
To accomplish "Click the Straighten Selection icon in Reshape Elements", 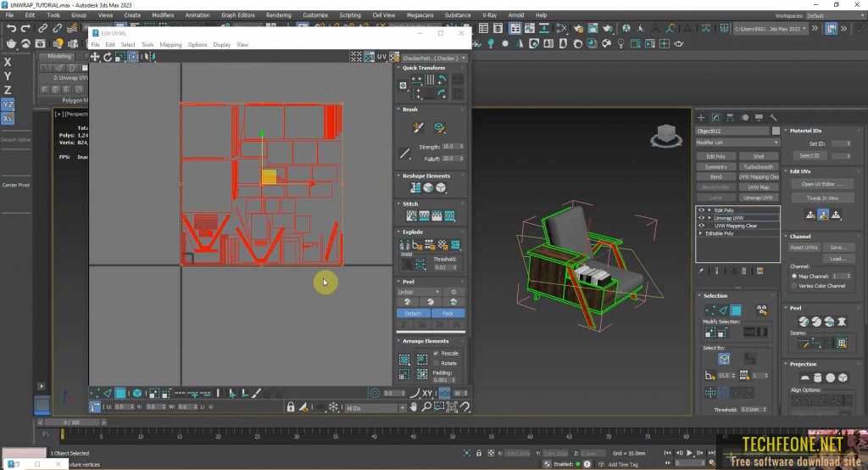I will tap(415, 187).
